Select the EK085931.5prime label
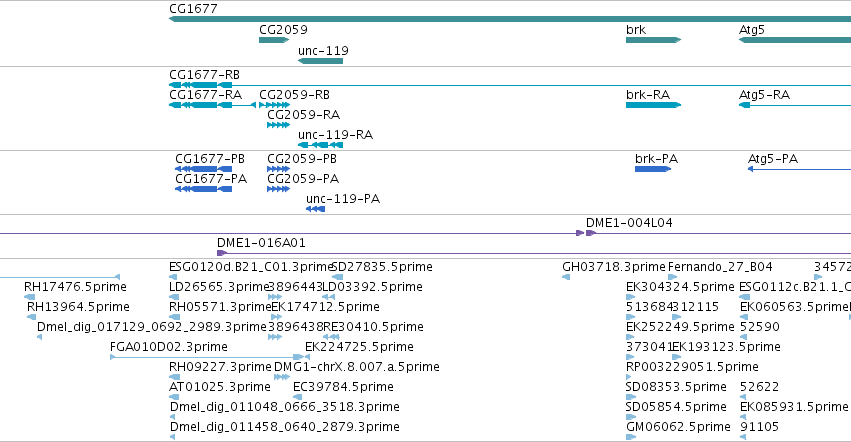851x442 pixels. coord(794,407)
